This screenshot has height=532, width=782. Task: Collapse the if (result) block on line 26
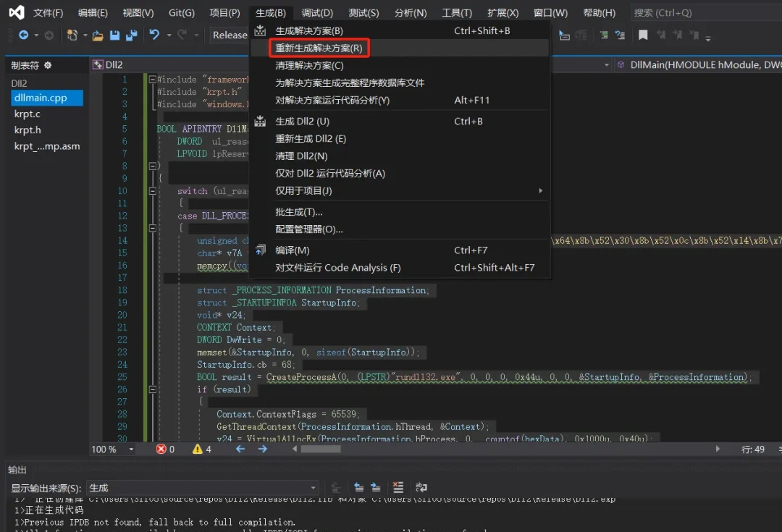coord(153,389)
